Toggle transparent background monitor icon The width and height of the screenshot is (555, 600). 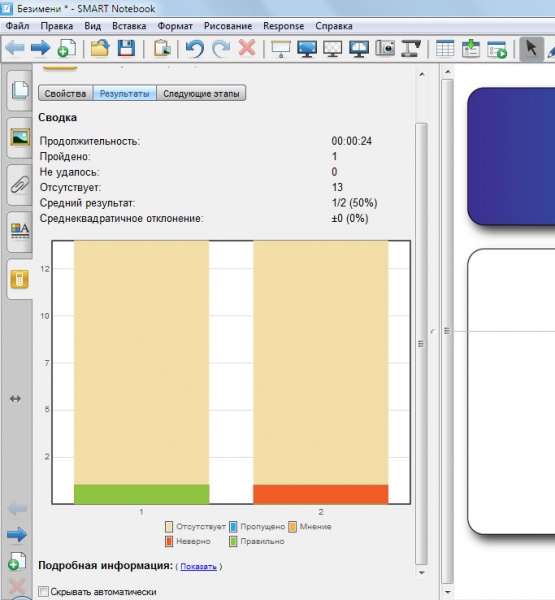pos(333,49)
